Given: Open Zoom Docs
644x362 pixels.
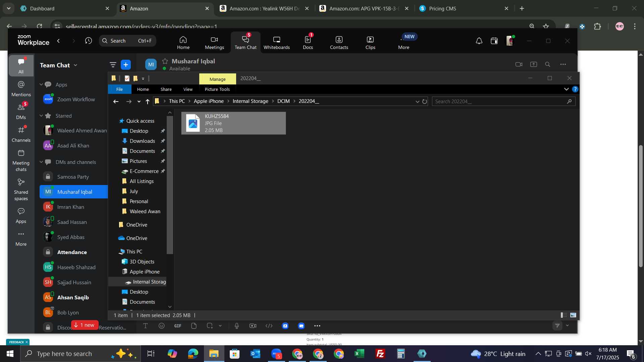Looking at the screenshot, I should point(308,43).
